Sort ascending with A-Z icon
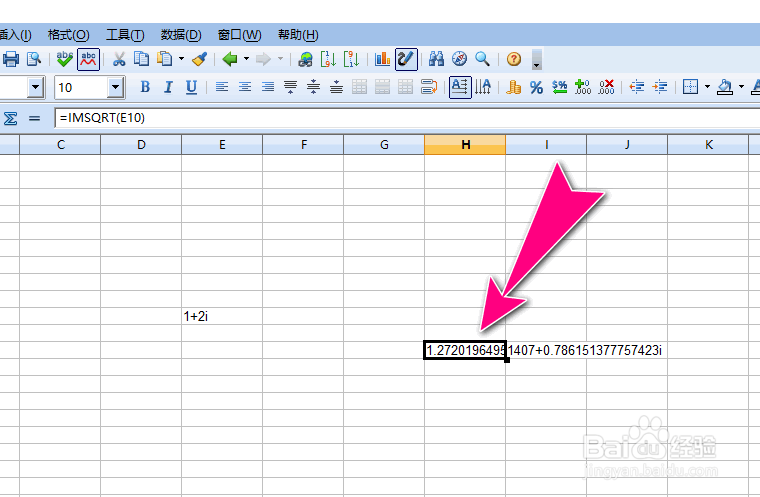Viewport: 760px width, 497px height. pos(328,59)
